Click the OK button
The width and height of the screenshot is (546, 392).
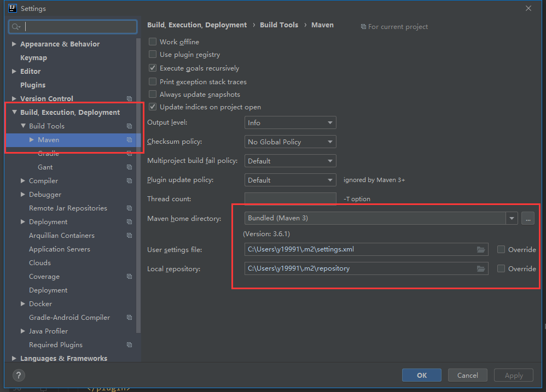(x=422, y=375)
